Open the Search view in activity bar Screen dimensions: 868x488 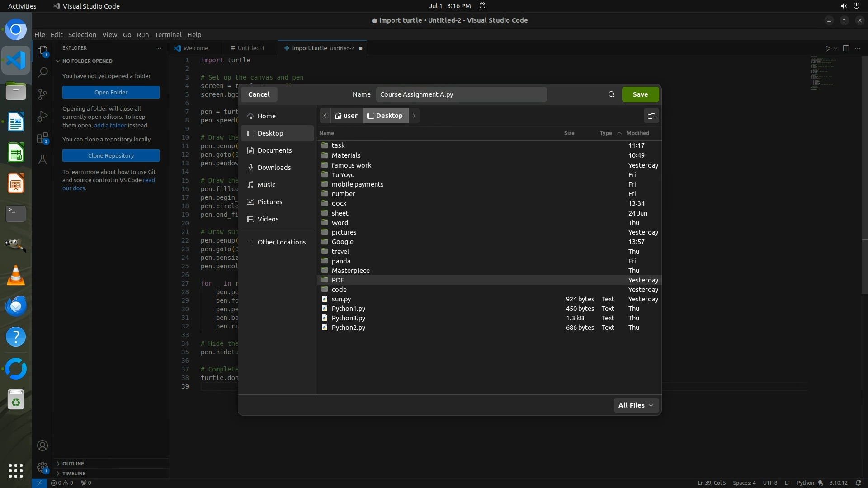[x=42, y=72]
